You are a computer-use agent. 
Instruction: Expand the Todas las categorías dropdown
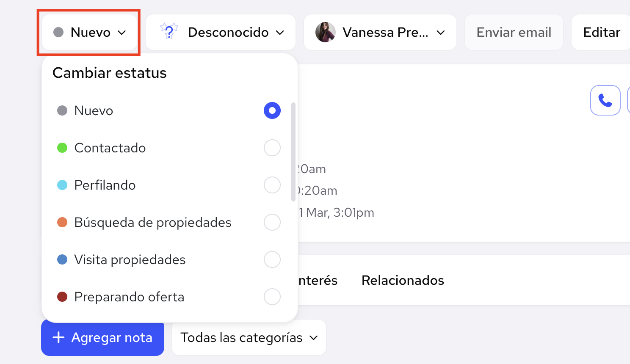pos(249,337)
